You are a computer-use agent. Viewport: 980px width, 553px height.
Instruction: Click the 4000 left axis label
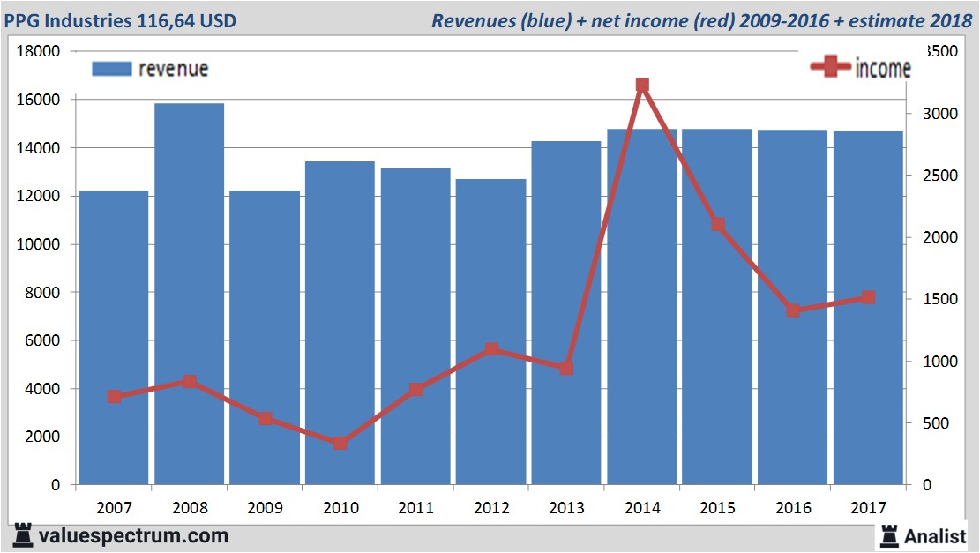tap(42, 389)
